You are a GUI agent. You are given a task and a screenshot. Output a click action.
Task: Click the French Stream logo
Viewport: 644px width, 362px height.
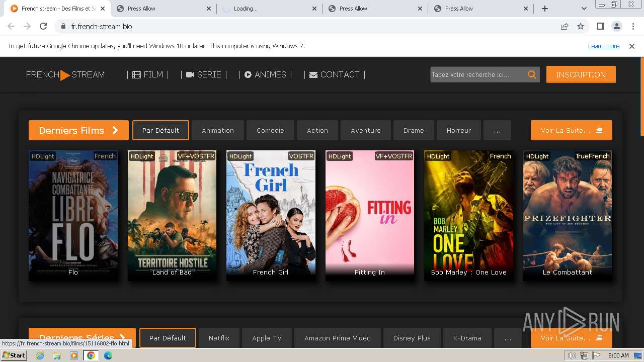point(65,74)
